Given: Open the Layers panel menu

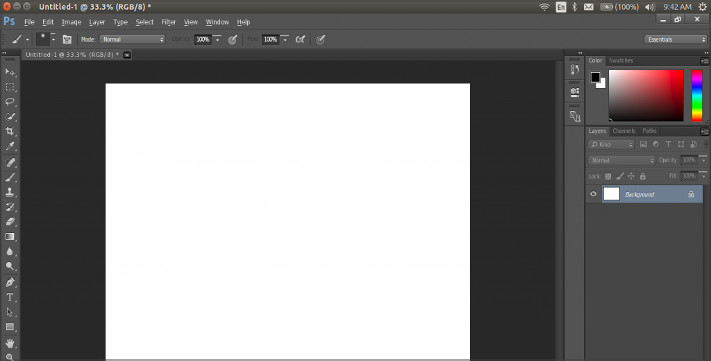Looking at the screenshot, I should (x=704, y=132).
